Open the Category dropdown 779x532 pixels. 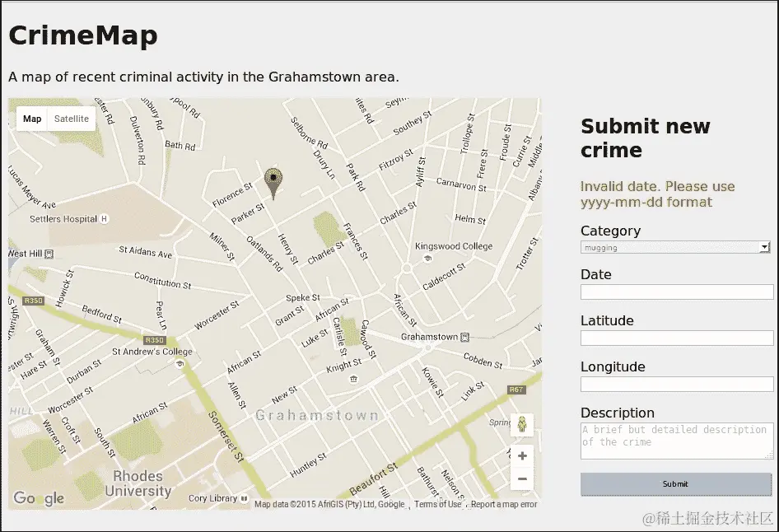675,247
